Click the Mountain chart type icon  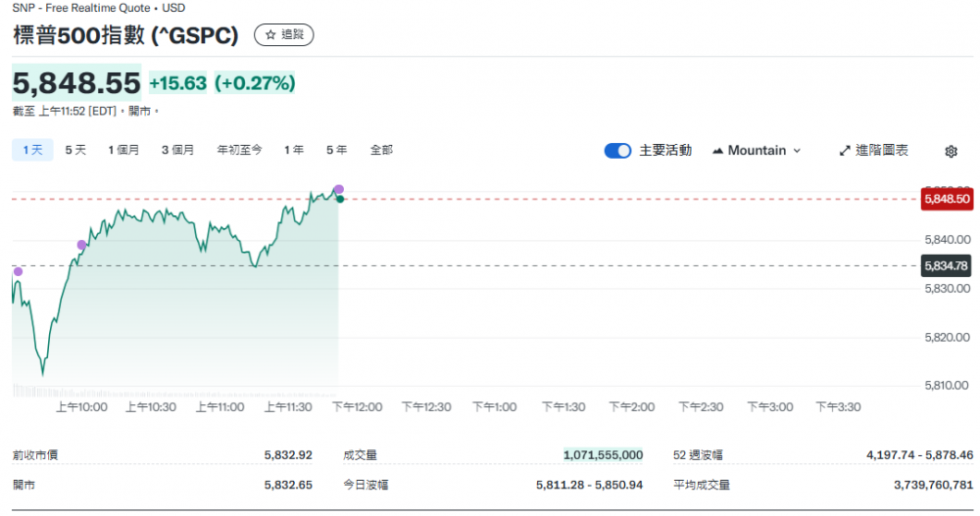pos(717,151)
